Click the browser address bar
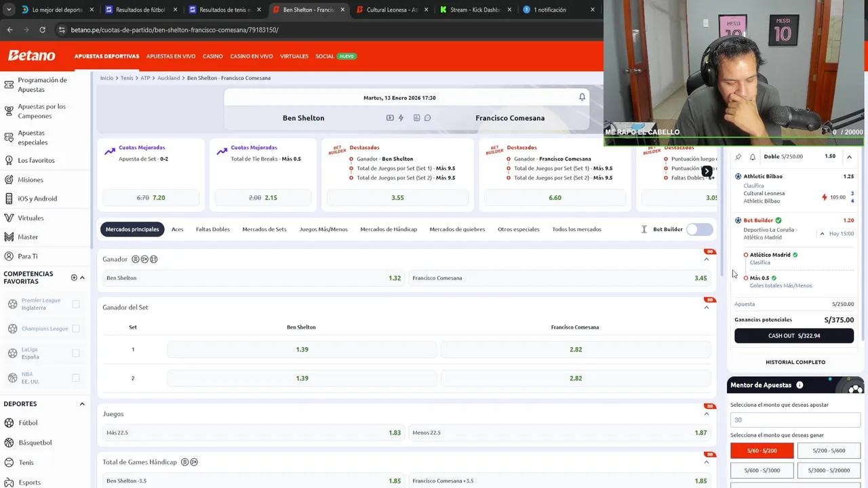868x488 pixels. click(325, 30)
